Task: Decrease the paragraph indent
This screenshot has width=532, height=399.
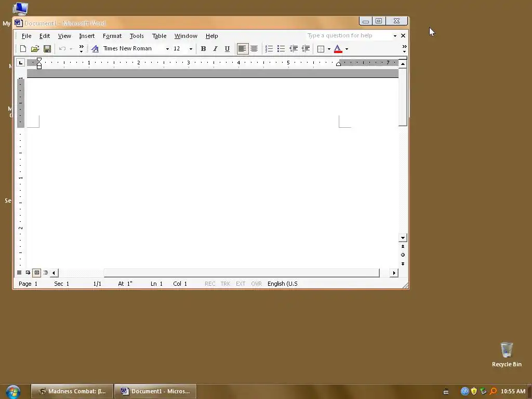Action: point(294,49)
